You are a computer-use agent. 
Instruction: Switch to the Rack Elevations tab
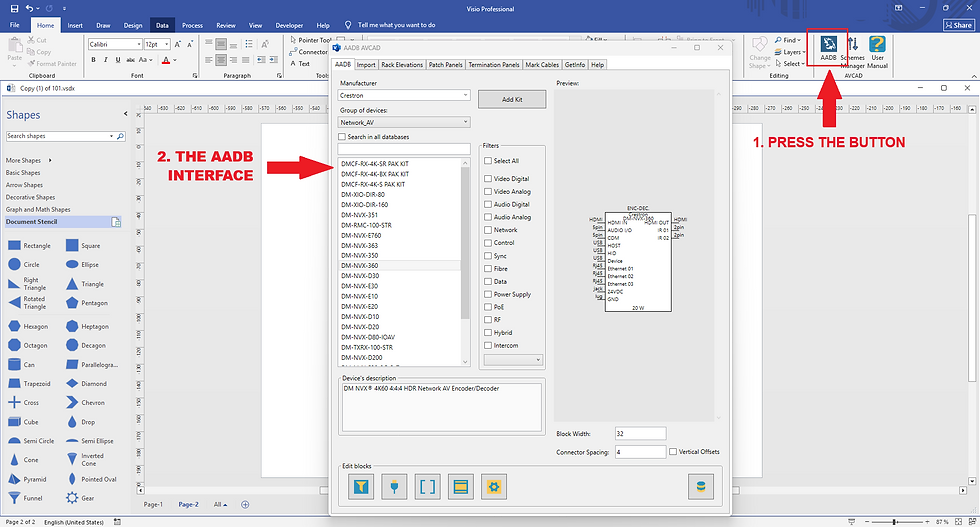[402, 64]
